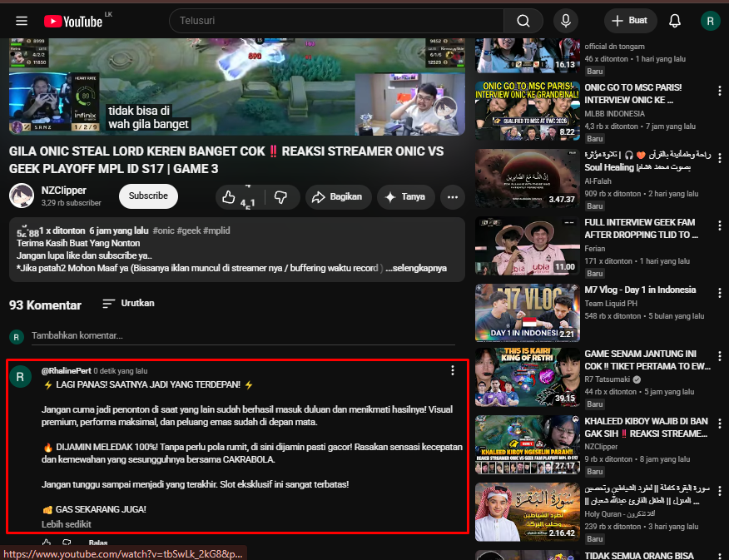Open official dn tongam video thumbnail
The width and height of the screenshot is (729, 560).
pyautogui.click(x=528, y=56)
